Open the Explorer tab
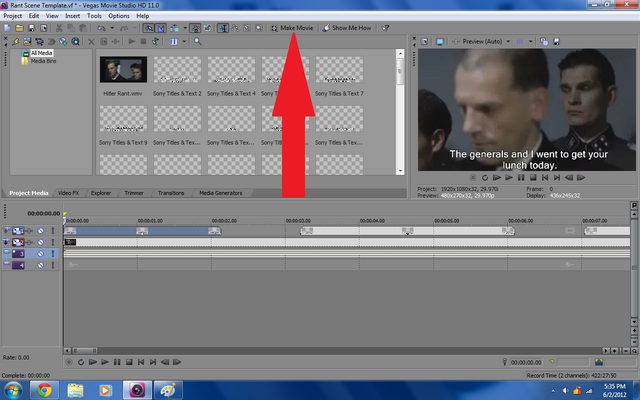 pyautogui.click(x=101, y=193)
